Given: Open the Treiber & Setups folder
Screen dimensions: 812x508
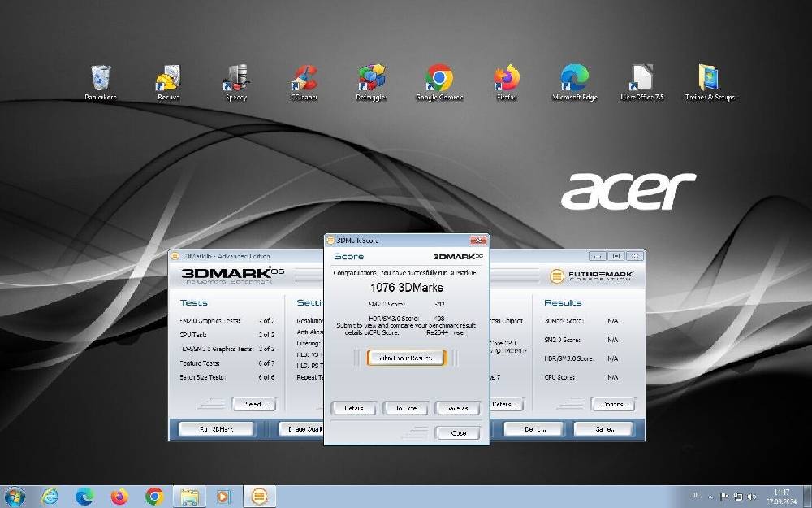Looking at the screenshot, I should 710,82.
